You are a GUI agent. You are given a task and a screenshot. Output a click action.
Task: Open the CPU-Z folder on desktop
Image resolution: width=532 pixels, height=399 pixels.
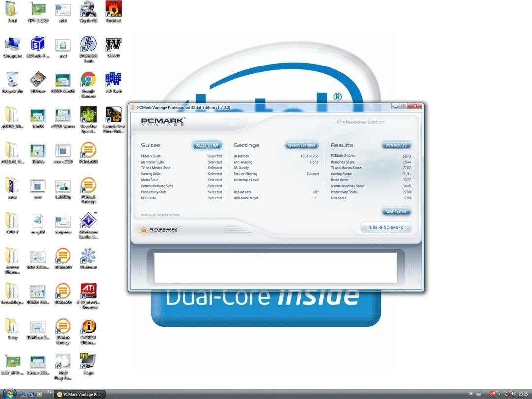(x=12, y=223)
